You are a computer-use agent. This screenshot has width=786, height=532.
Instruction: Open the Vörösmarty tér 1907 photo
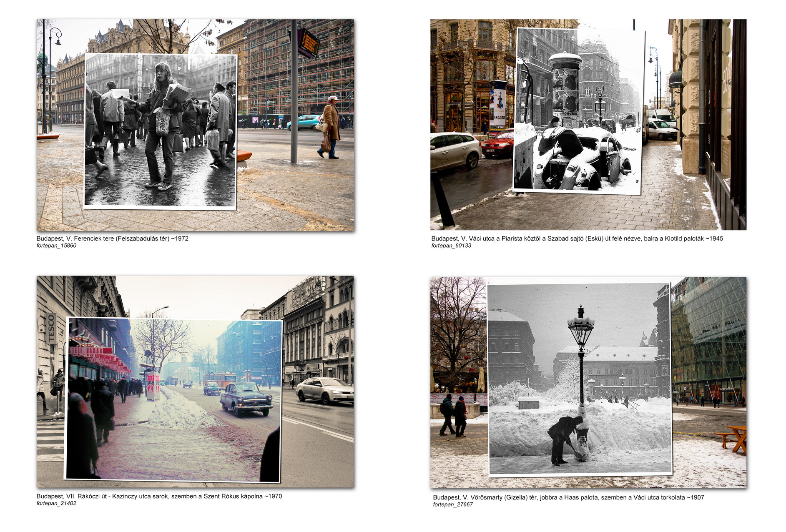[588, 382]
